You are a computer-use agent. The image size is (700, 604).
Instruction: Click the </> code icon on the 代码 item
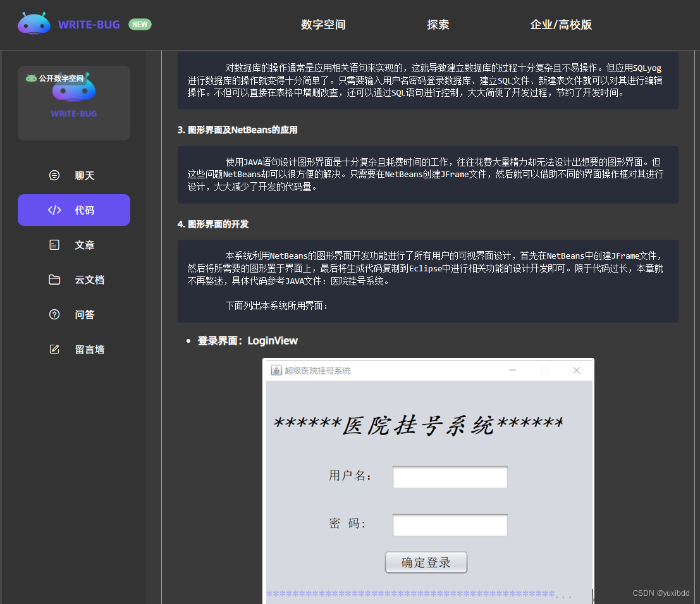[x=54, y=210]
